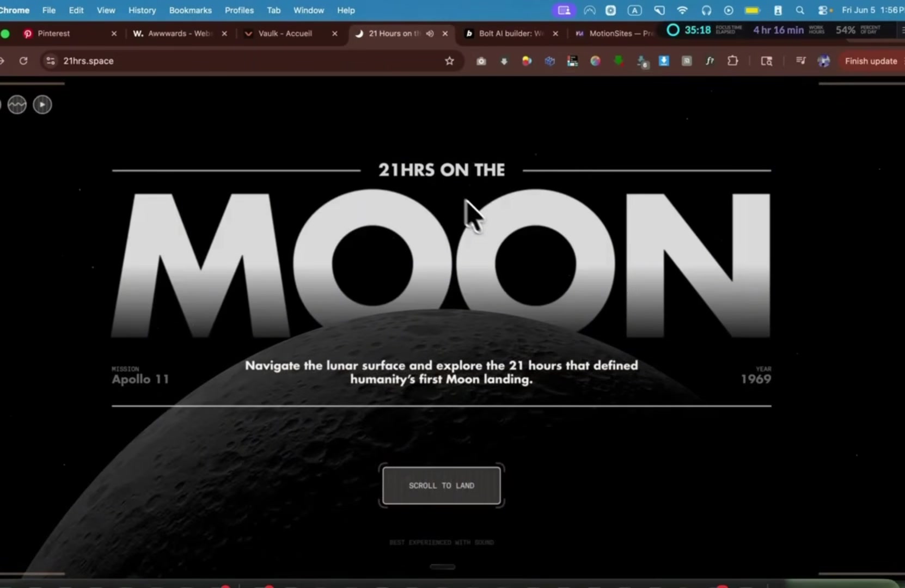Click the camera screenshot extension icon

point(481,61)
